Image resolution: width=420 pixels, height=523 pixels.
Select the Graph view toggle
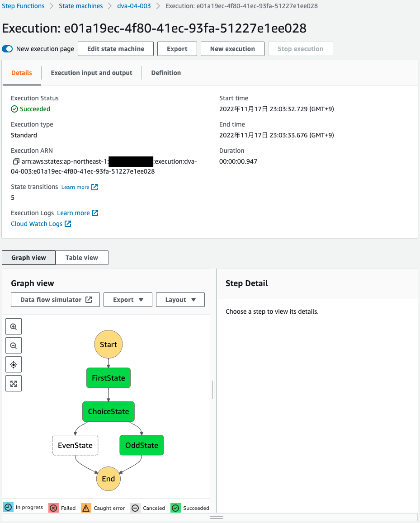(28, 257)
